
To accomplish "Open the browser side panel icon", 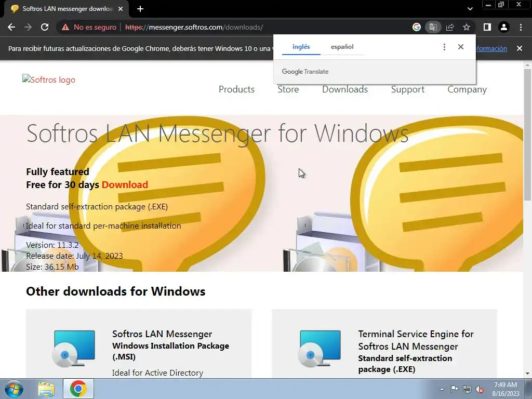I will (x=487, y=27).
